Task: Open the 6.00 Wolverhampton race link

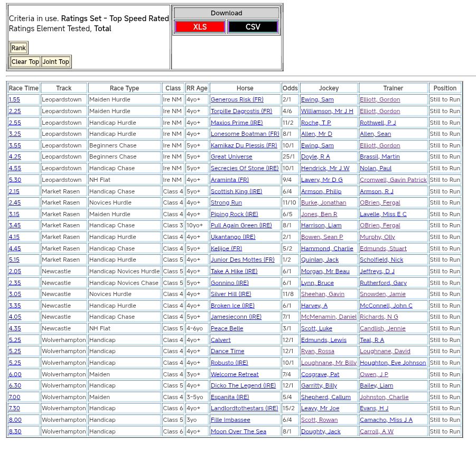Action: (x=15, y=375)
